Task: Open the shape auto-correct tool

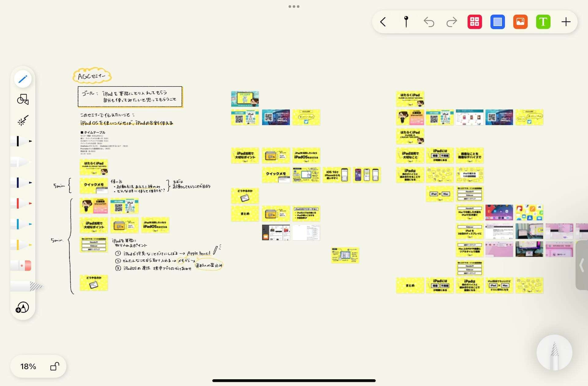Action: (22, 308)
